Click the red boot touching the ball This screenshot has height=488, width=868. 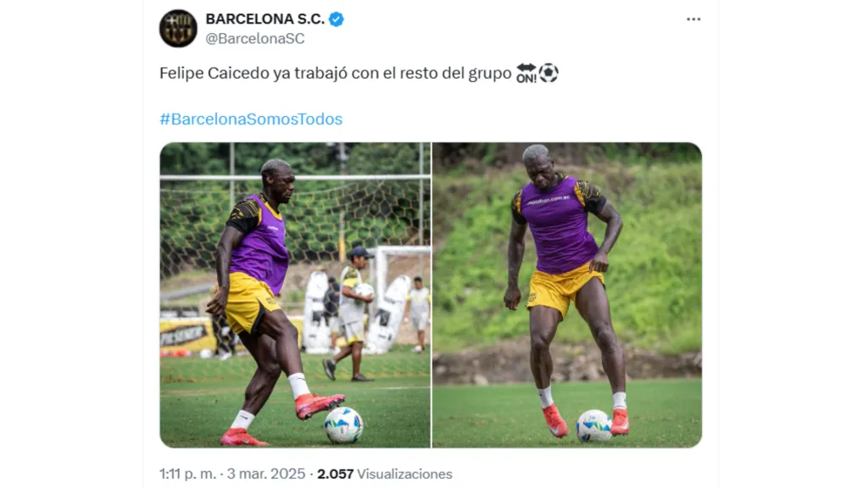(319, 404)
